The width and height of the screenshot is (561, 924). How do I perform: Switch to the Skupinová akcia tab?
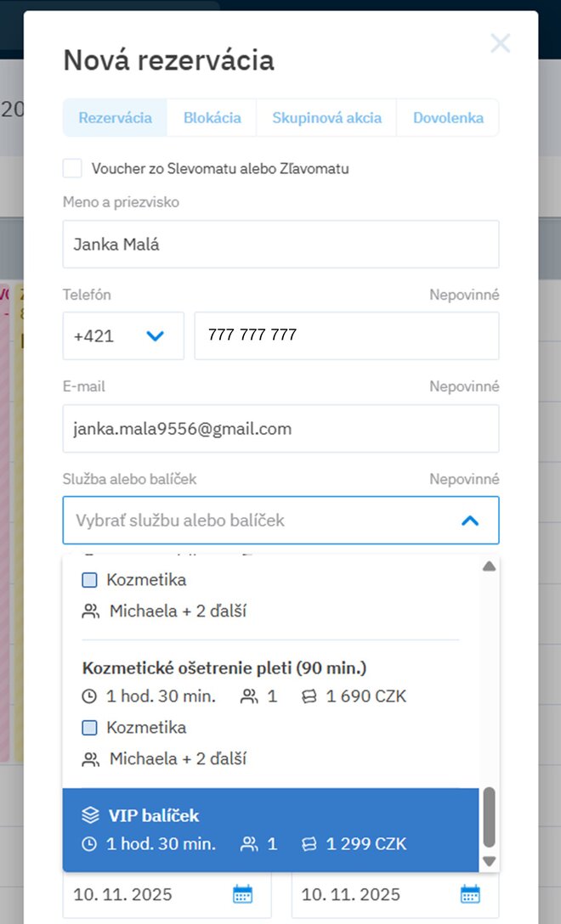tap(326, 118)
